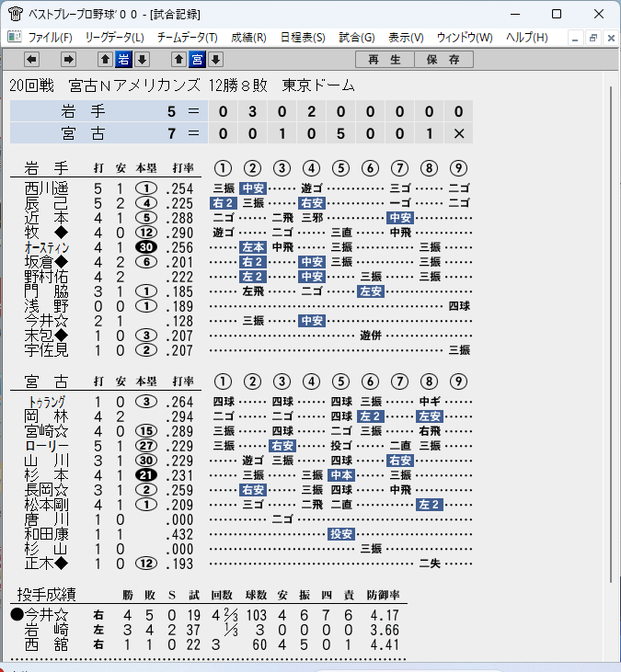Image resolution: width=621 pixels, height=672 pixels.
Task: Open the ウィンドウ(W) menu
Action: coord(465,38)
